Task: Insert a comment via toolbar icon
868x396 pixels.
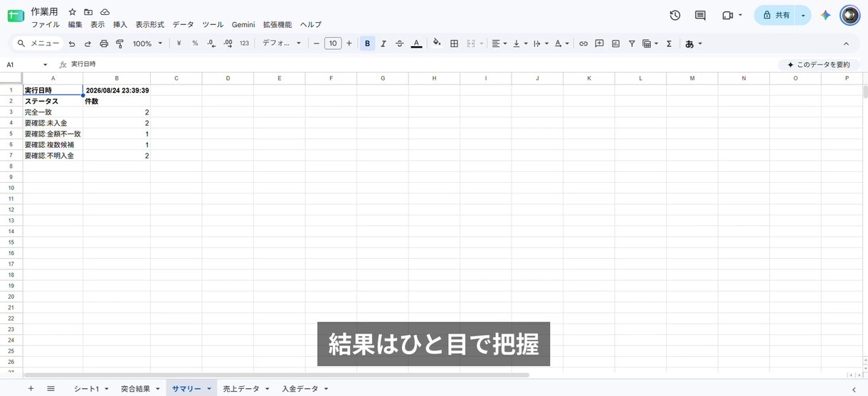Action: (x=599, y=43)
